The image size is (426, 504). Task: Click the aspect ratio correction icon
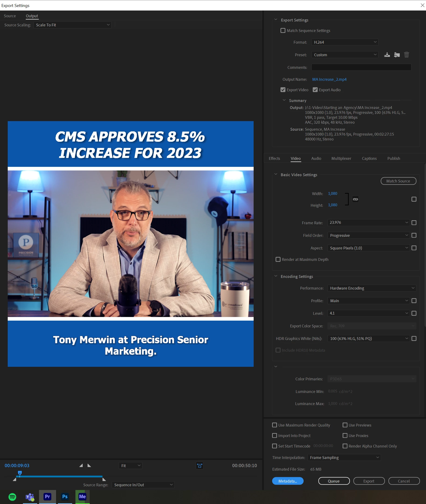pos(199,465)
